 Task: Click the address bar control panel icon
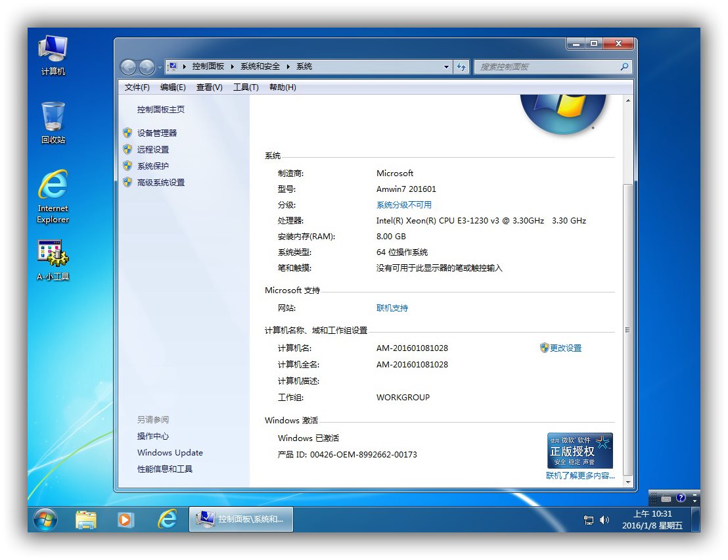[x=173, y=66]
